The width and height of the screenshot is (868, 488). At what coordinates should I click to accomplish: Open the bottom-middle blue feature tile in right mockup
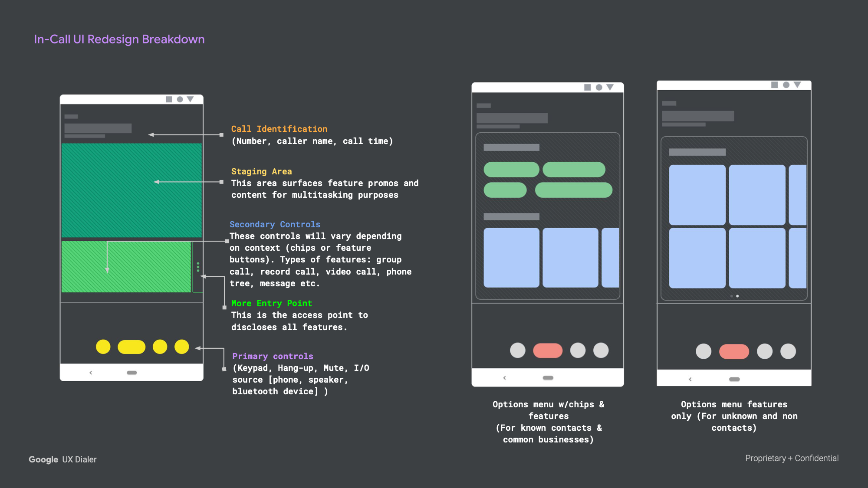[757, 258]
